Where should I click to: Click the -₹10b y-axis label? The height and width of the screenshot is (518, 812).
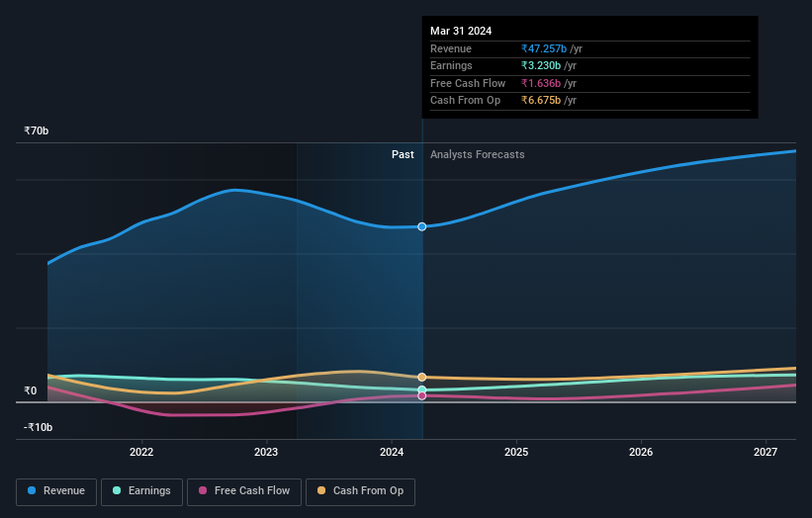coord(39,427)
